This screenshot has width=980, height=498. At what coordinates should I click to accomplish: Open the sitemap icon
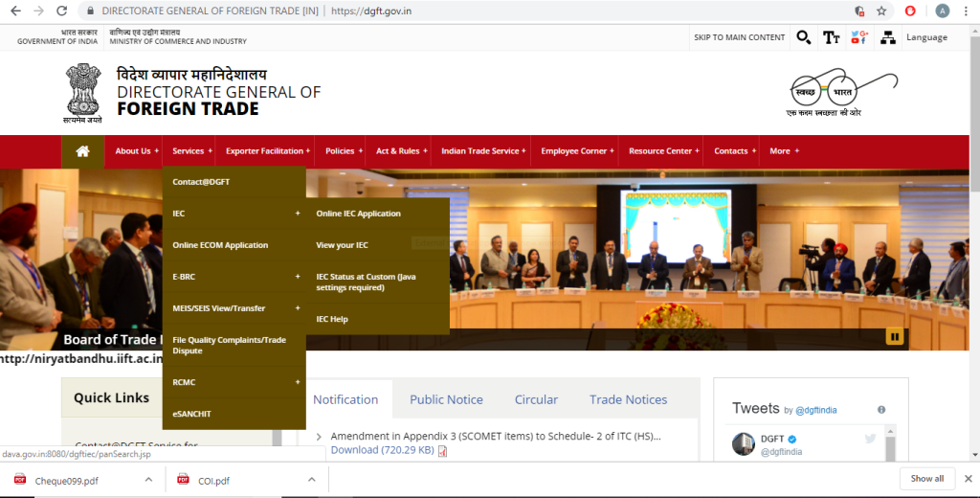tap(887, 37)
